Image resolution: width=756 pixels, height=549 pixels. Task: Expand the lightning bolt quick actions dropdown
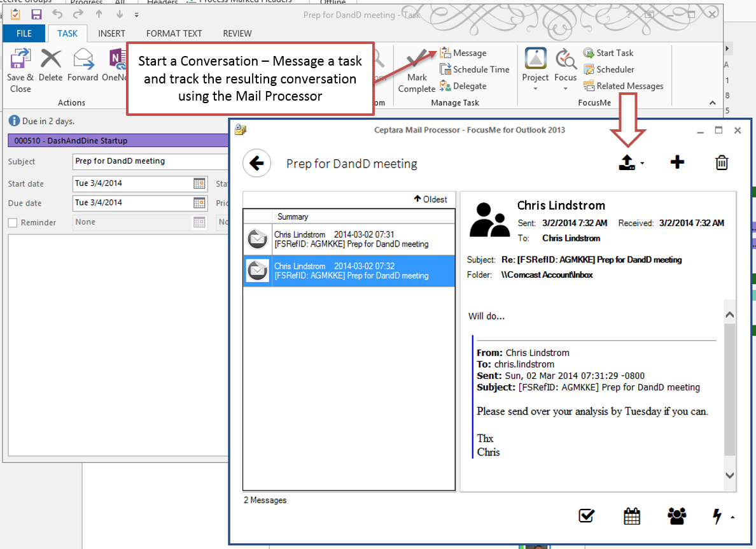pyautogui.click(x=732, y=517)
